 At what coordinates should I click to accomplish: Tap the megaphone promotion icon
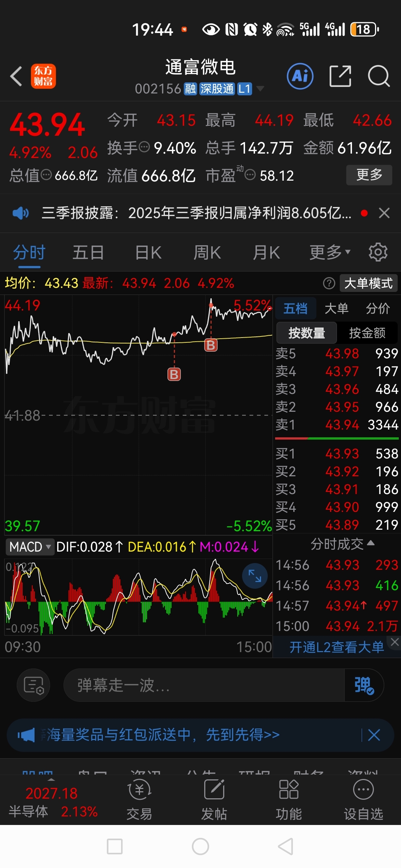(x=26, y=734)
